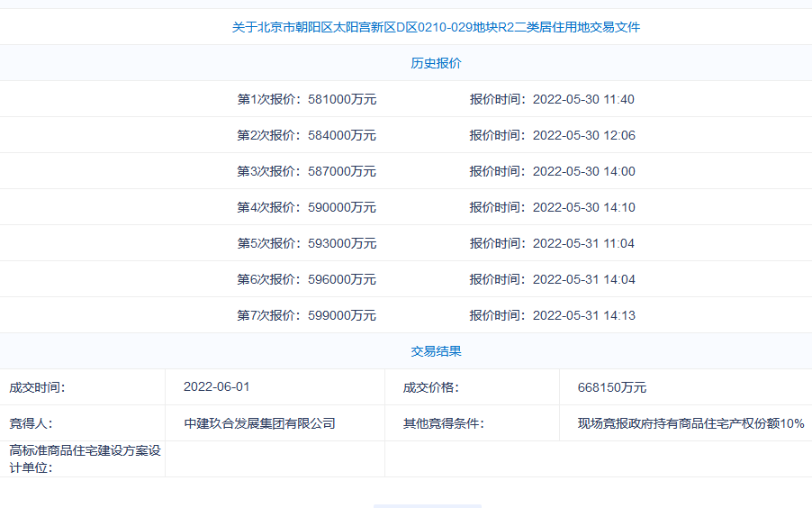
Task: Select the 第4次报价 590000万元 entry
Action: pos(306,207)
